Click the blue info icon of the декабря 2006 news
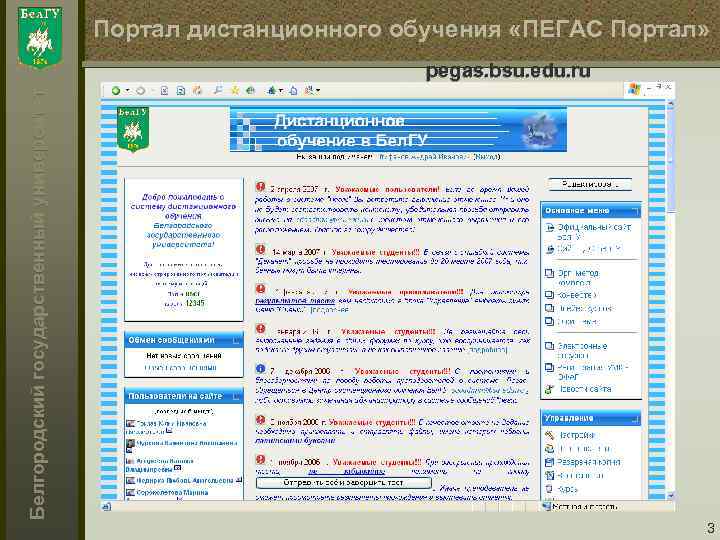Screen dimensions: 720x540 pos(260,369)
